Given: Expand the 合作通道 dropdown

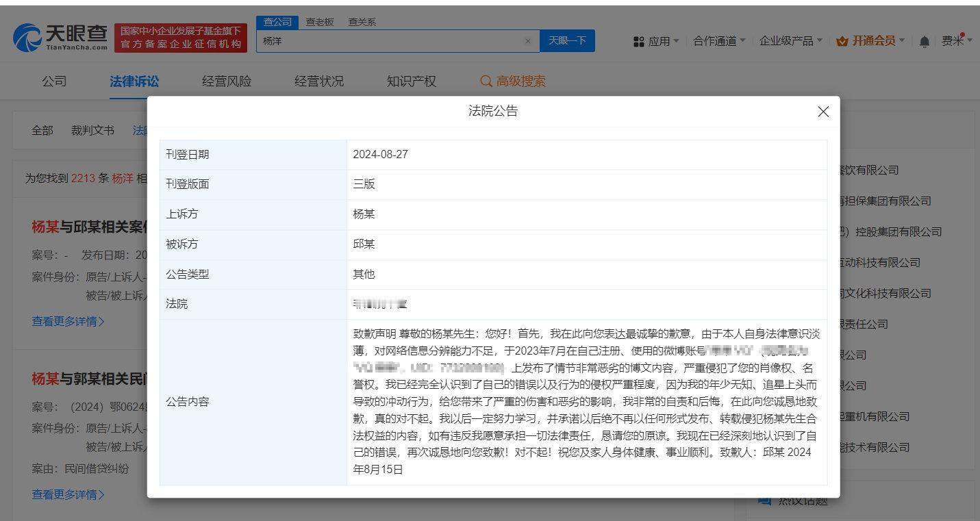Looking at the screenshot, I should (x=719, y=41).
